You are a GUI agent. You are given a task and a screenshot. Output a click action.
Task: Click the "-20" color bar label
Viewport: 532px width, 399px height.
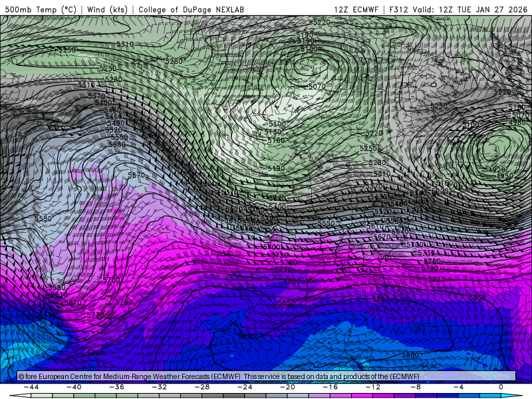(x=288, y=387)
